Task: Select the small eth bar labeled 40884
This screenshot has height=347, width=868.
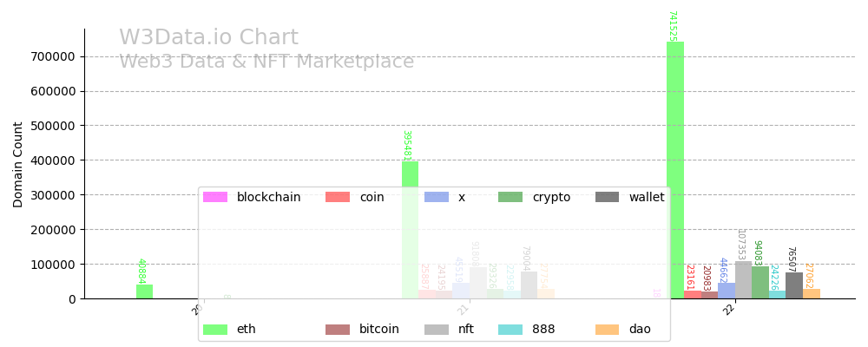Action: click(x=144, y=291)
